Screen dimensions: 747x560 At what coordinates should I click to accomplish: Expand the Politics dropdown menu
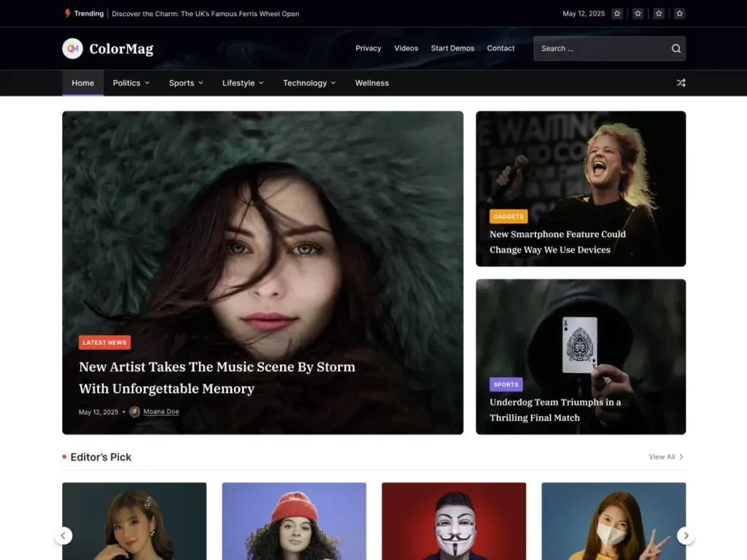point(131,83)
